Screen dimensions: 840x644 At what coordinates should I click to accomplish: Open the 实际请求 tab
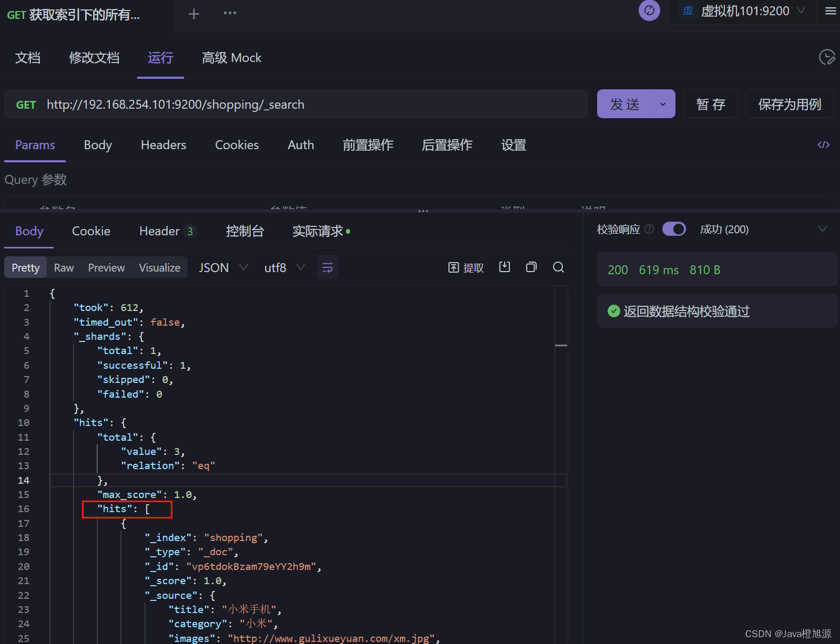(321, 231)
